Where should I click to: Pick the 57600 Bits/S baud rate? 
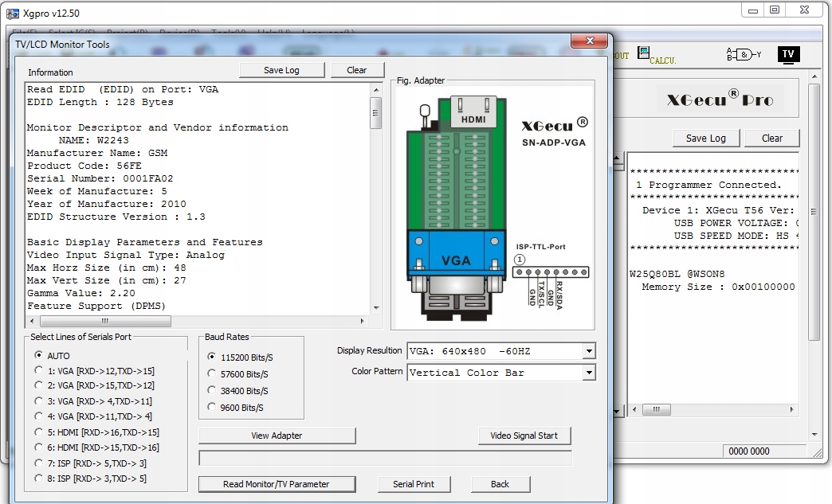click(211, 373)
